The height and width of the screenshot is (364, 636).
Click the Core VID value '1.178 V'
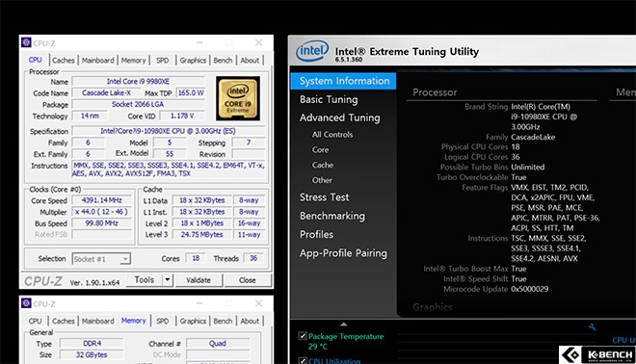pyautogui.click(x=182, y=116)
